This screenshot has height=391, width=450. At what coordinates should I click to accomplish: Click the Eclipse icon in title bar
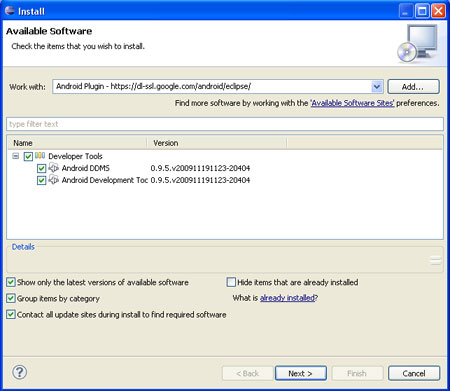(10, 11)
